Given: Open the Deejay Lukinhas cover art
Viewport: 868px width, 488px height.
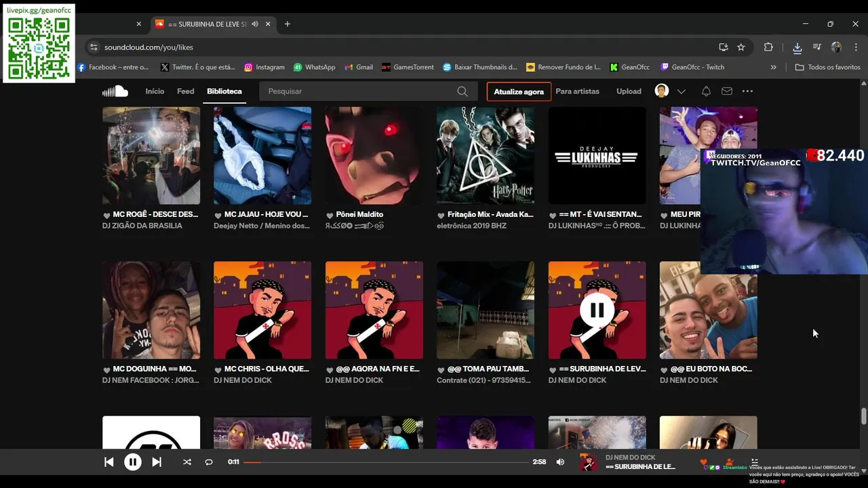Looking at the screenshot, I should (597, 155).
